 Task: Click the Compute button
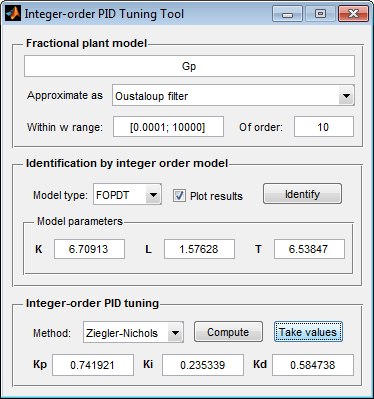pyautogui.click(x=228, y=332)
